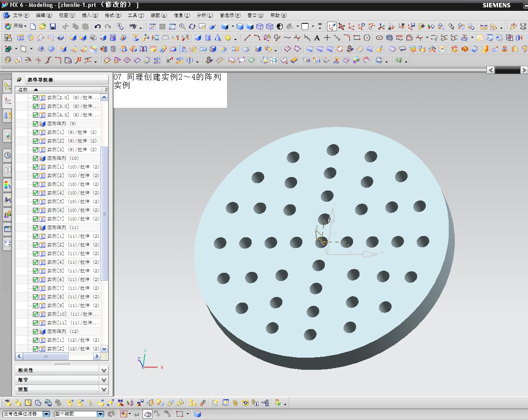The width and height of the screenshot is (528, 420).
Task: Open the Part Navigator tab icon in the resource bar
Action: point(7,101)
